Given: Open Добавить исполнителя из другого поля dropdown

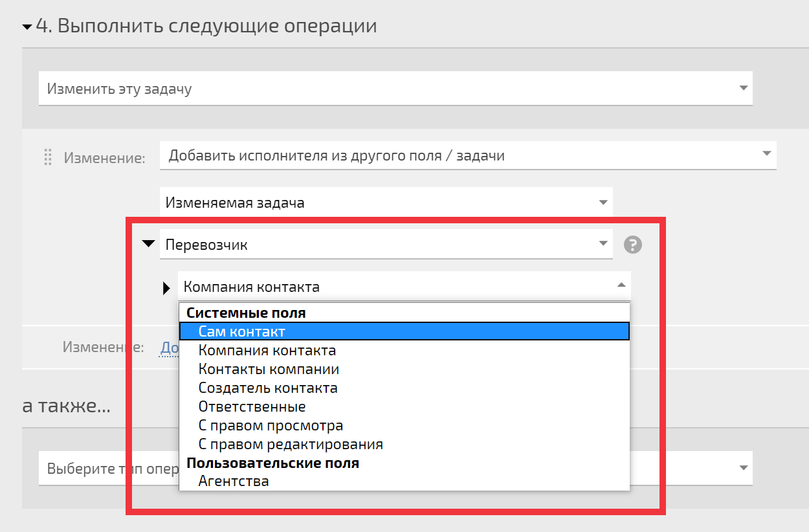Looking at the screenshot, I should coord(468,155).
